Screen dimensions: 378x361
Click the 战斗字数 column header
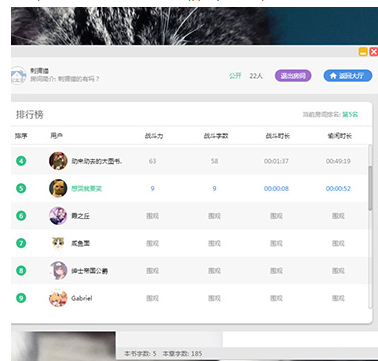pyautogui.click(x=216, y=136)
